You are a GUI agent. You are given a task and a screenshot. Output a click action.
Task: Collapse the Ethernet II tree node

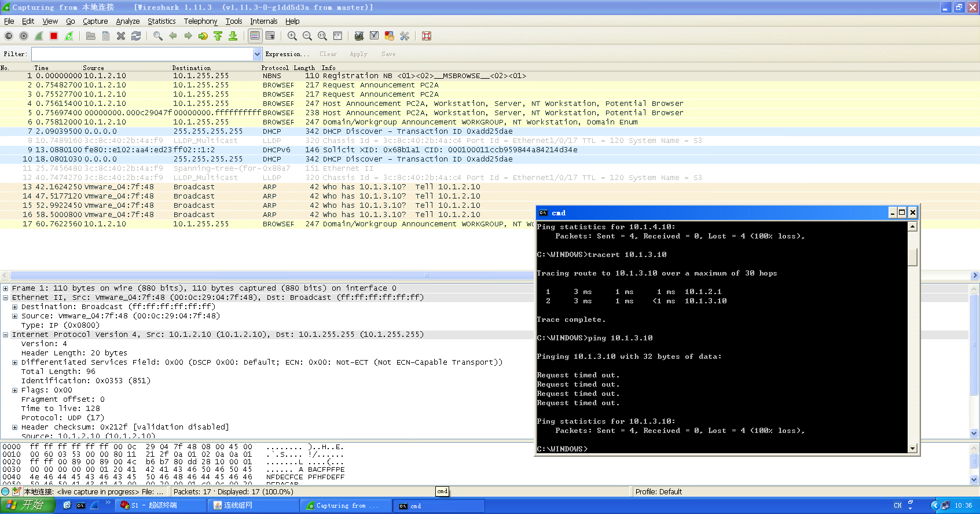[x=6, y=298]
